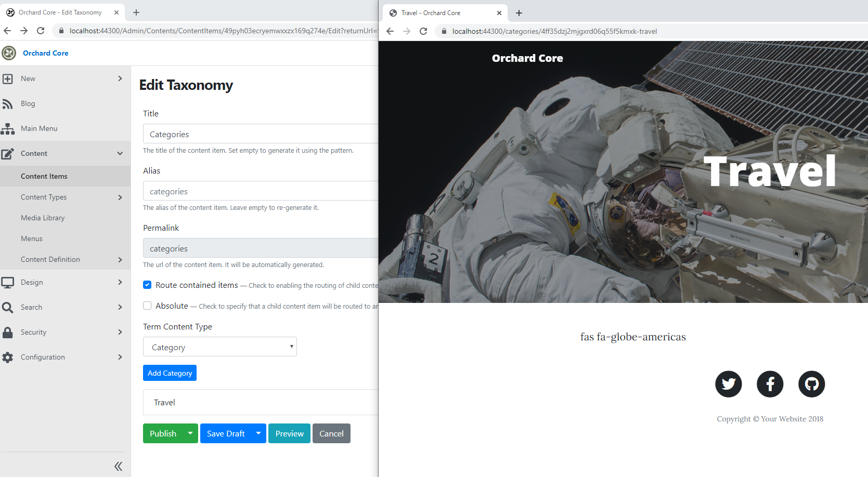
Task: Expand the Search menu chevron
Action: click(120, 307)
